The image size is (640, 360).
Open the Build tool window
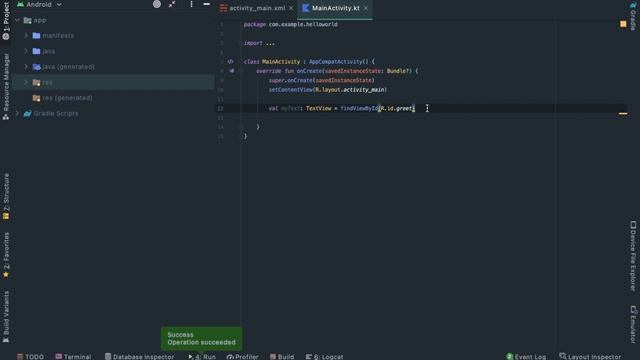click(x=282, y=356)
